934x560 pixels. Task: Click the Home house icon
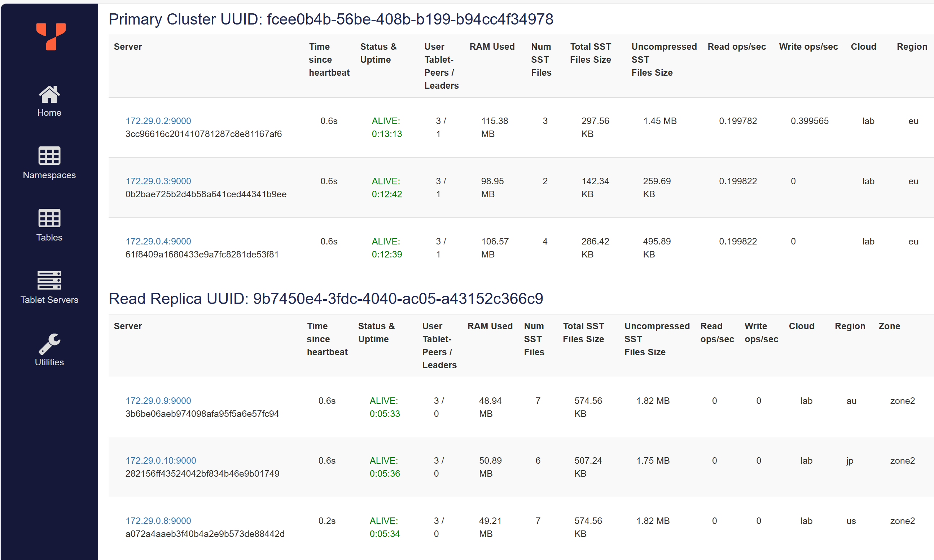(x=49, y=94)
